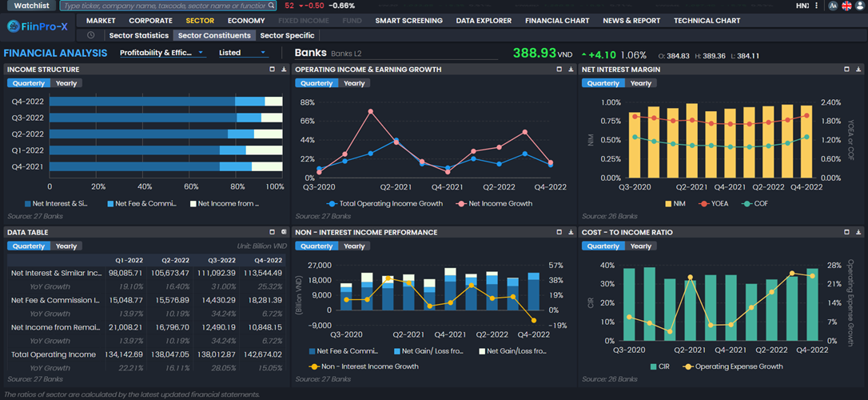The width and height of the screenshot is (868, 400).
Task: Open the Smart Screening menu
Action: (408, 21)
